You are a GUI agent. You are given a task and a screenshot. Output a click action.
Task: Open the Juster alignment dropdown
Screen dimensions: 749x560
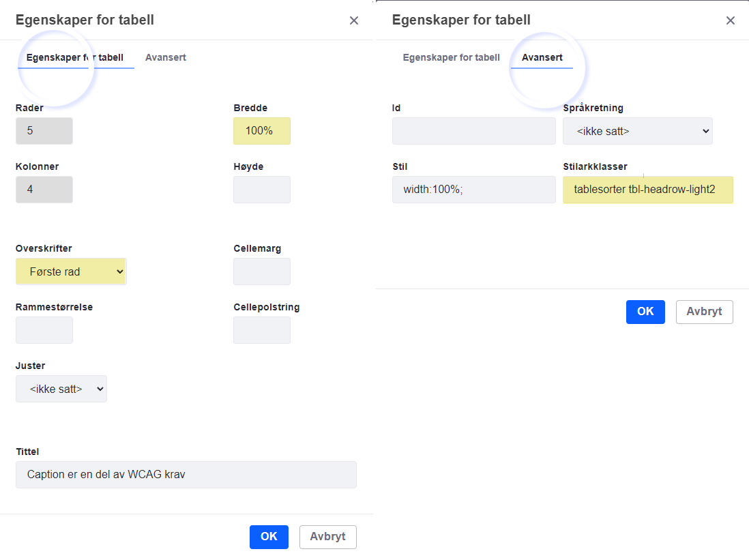pyautogui.click(x=61, y=389)
